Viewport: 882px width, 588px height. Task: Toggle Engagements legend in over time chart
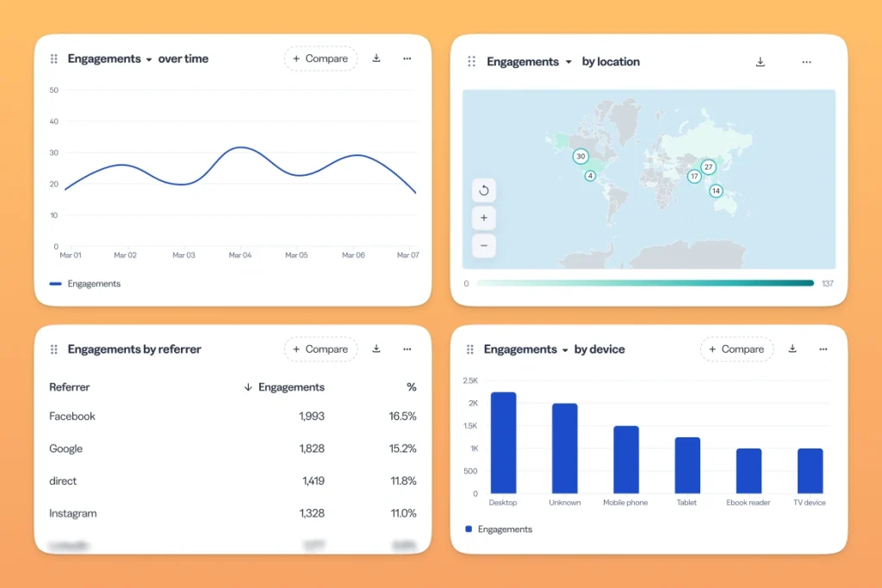point(85,284)
